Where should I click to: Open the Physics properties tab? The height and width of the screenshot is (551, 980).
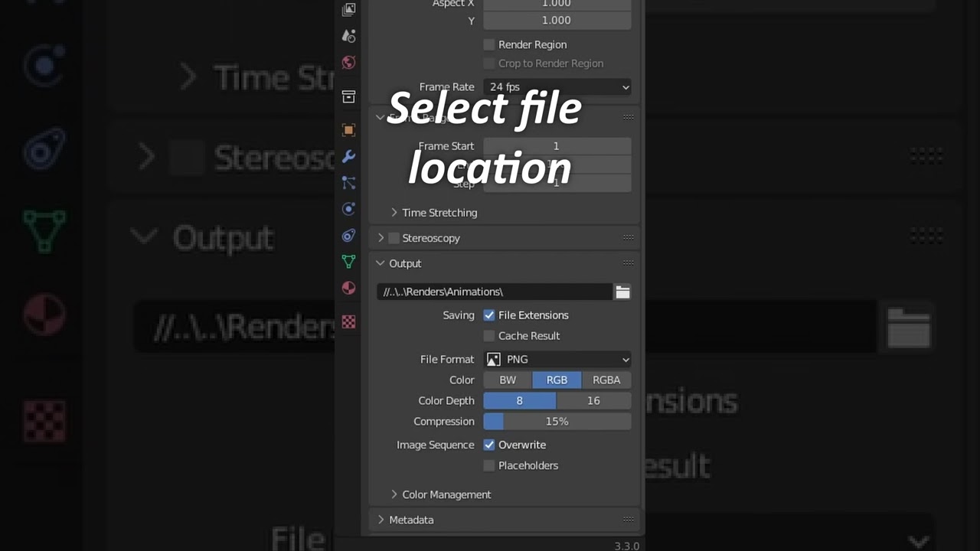pyautogui.click(x=348, y=209)
